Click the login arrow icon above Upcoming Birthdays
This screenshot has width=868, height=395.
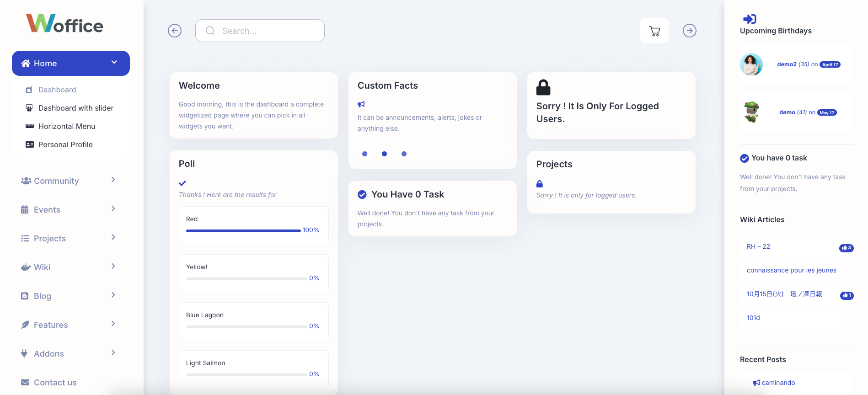point(750,19)
